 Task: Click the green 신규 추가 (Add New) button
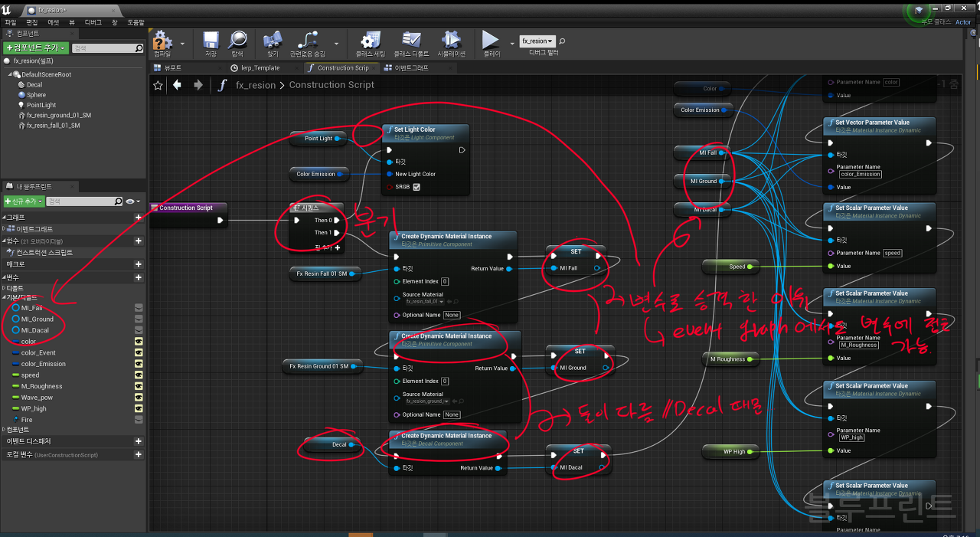[x=23, y=201]
